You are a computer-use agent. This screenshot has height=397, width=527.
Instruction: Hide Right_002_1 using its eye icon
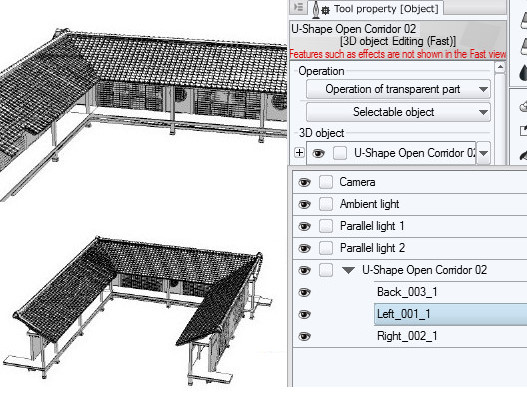pyautogui.click(x=304, y=336)
